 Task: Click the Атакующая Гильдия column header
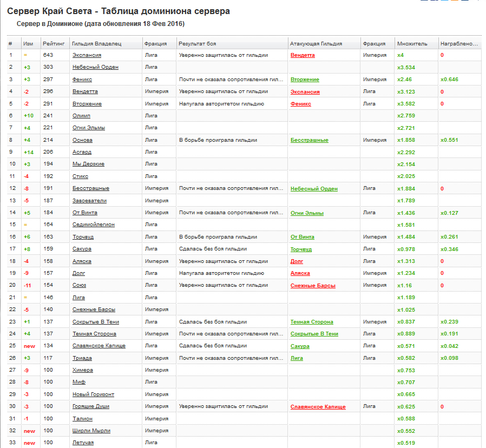[316, 44]
